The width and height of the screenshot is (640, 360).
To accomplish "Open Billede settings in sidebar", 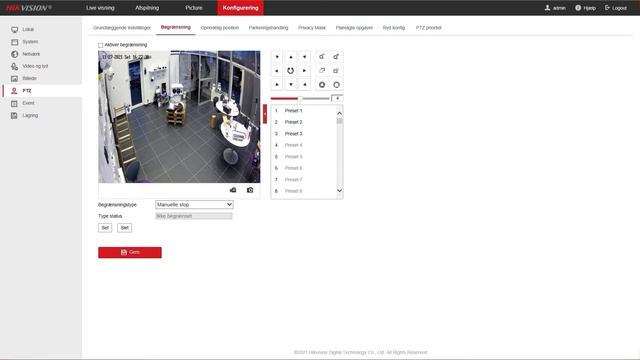I will 29,78.
